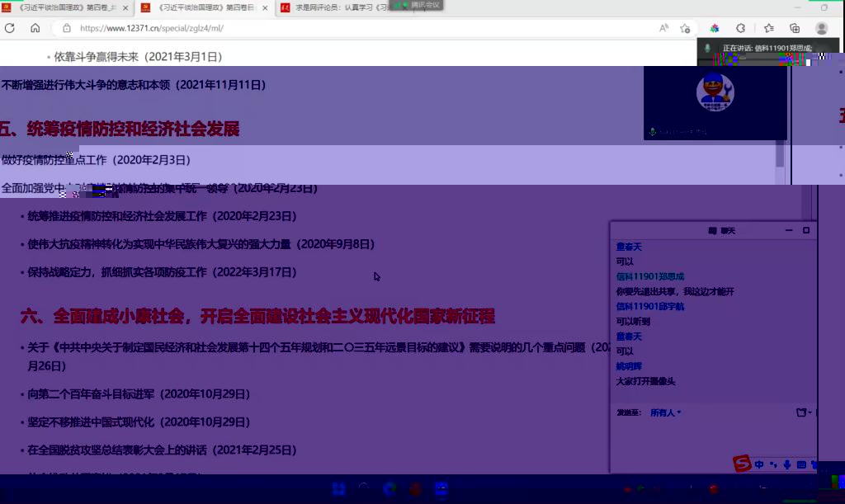Switch to the first 习近平谈治国理政 tab
The image size is (845, 504).
68,7
